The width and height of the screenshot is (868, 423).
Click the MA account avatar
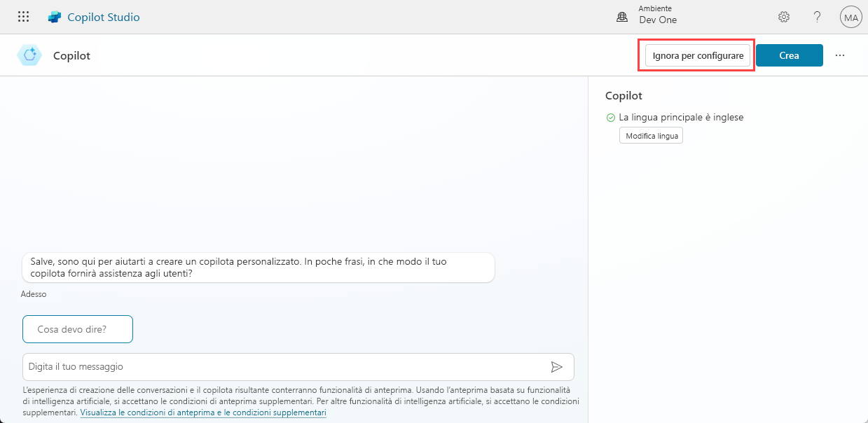click(850, 16)
